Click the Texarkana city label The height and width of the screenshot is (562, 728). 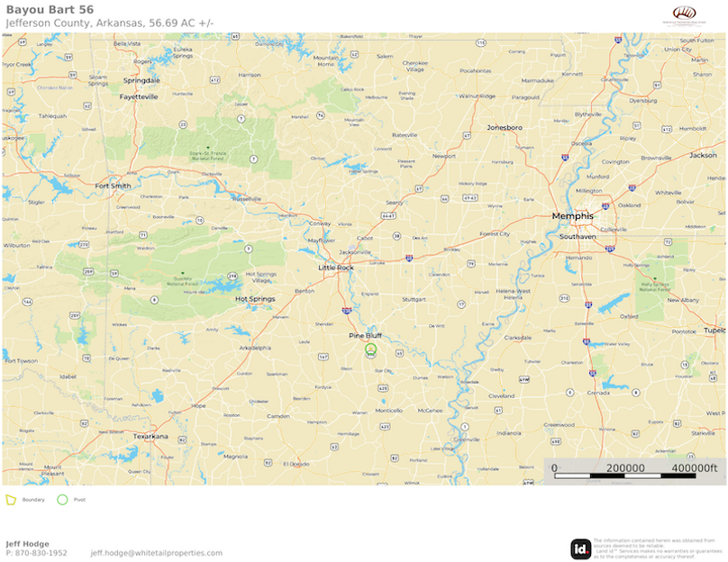click(x=150, y=436)
